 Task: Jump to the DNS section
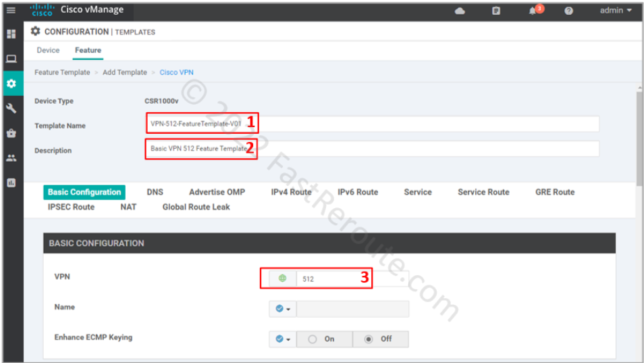point(155,192)
